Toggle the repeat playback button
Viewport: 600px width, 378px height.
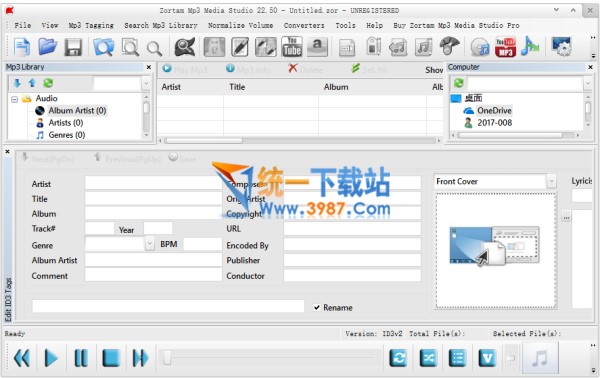click(398, 358)
